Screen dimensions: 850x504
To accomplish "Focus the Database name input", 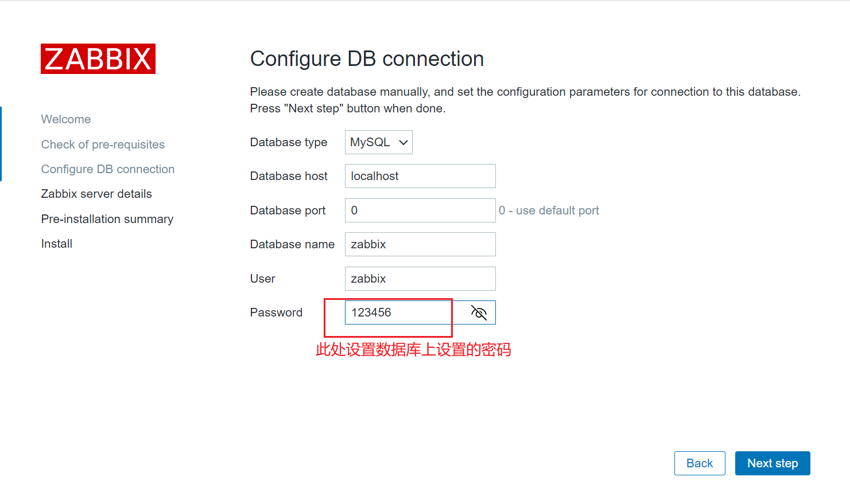I will coord(420,244).
